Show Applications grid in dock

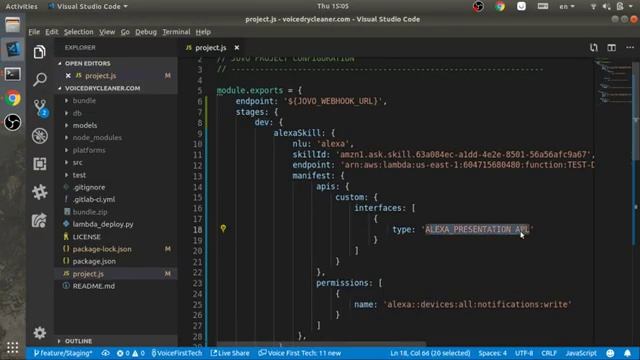[x=13, y=347]
